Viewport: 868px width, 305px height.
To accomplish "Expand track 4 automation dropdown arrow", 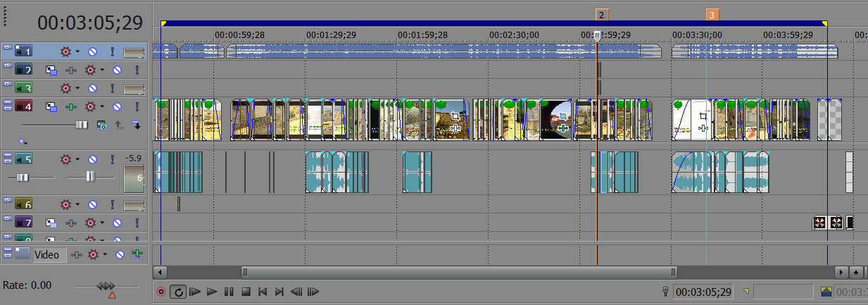I will pyautogui.click(x=101, y=107).
